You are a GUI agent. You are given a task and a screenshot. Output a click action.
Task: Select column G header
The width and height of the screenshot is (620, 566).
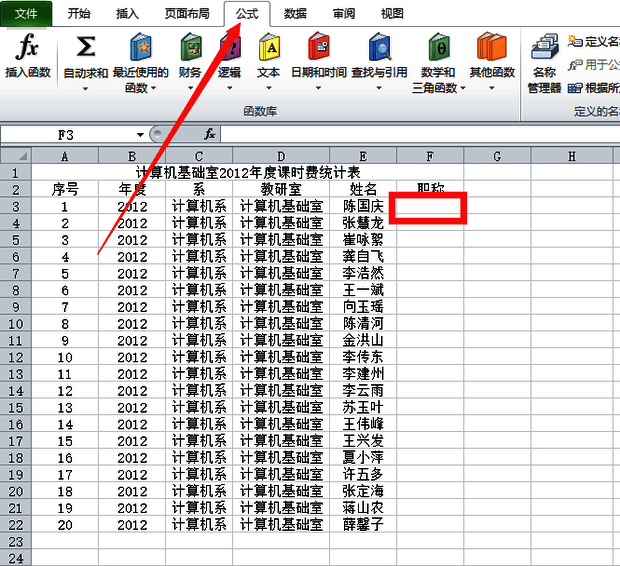click(497, 156)
